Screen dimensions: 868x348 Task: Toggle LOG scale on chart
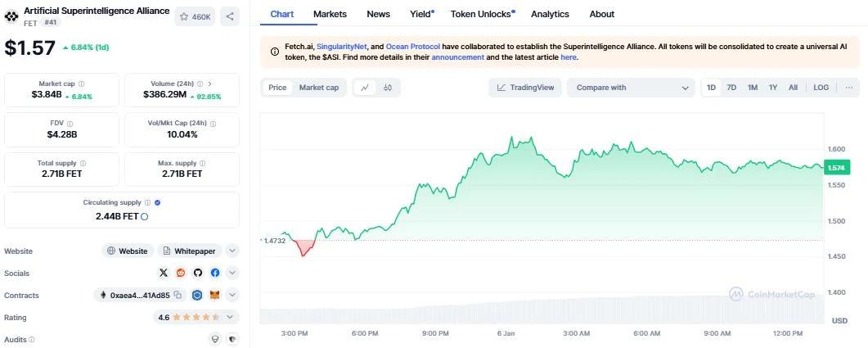(x=821, y=88)
